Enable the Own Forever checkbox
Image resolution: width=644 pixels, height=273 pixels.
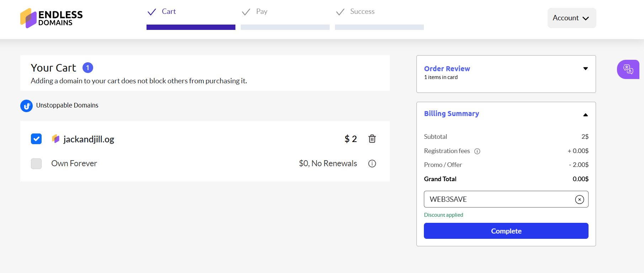[x=36, y=164]
